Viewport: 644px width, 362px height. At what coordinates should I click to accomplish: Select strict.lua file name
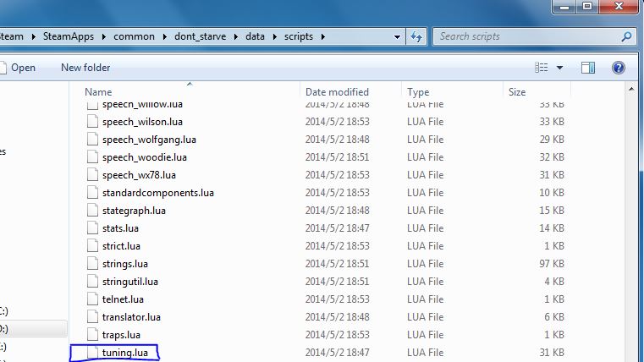click(121, 246)
